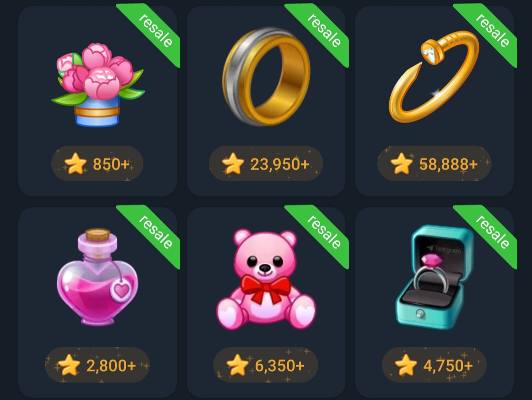Image resolution: width=532 pixels, height=400 pixels.
Task: Click the 850+ stars price button
Action: point(98,164)
